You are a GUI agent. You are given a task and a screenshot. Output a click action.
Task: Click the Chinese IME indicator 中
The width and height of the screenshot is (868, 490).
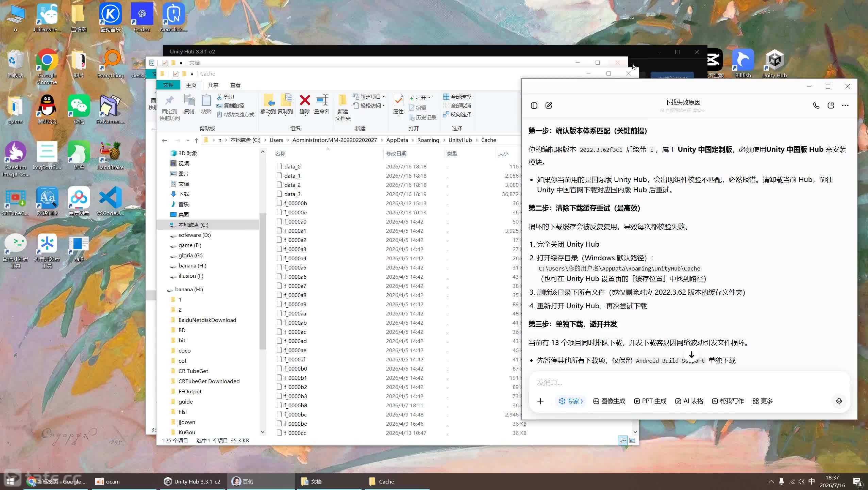click(x=812, y=481)
